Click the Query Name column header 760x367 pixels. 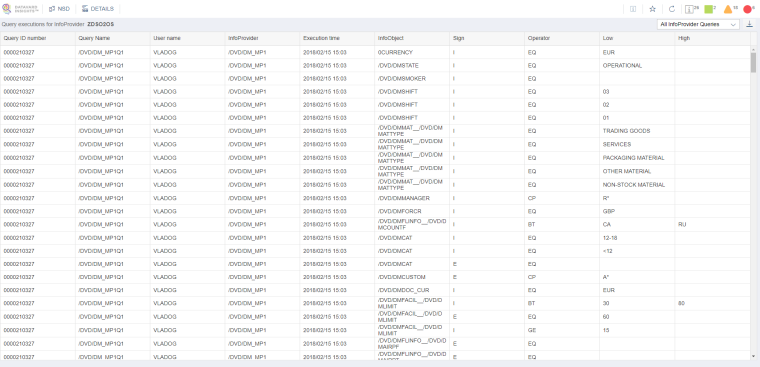(112, 38)
